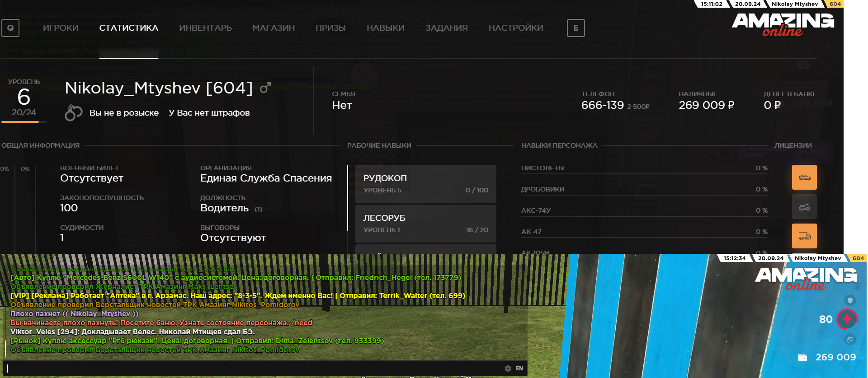This screenshot has width=868, height=378.
Task: Click the wallet icon next to 269 009
Action: click(x=802, y=358)
